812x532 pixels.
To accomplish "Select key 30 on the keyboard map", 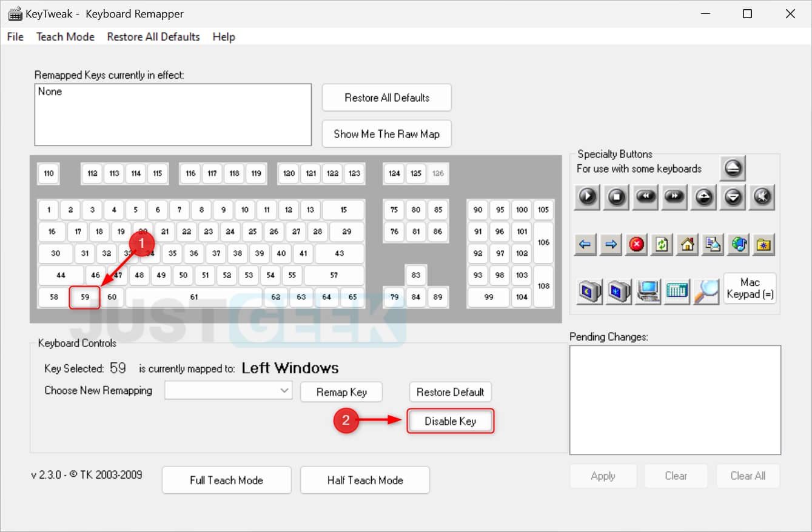I will [x=55, y=253].
